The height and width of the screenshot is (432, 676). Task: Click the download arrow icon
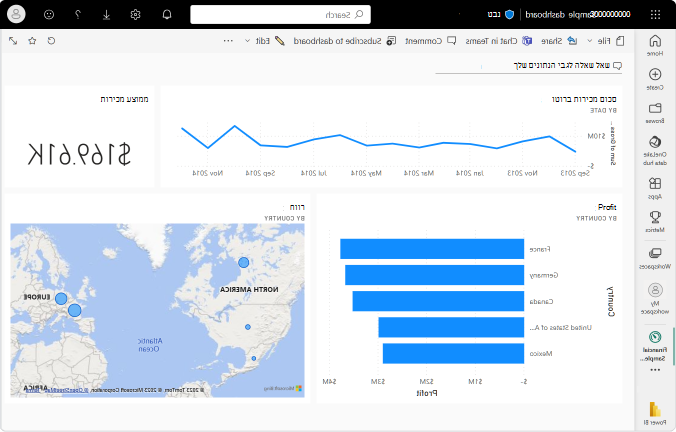tap(106, 15)
